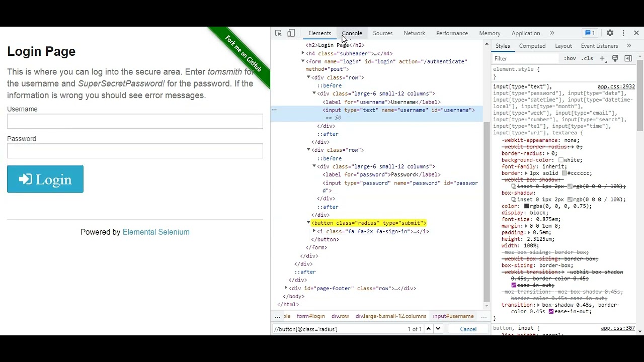
Task: Click the Styles Filter input
Action: 526,58
